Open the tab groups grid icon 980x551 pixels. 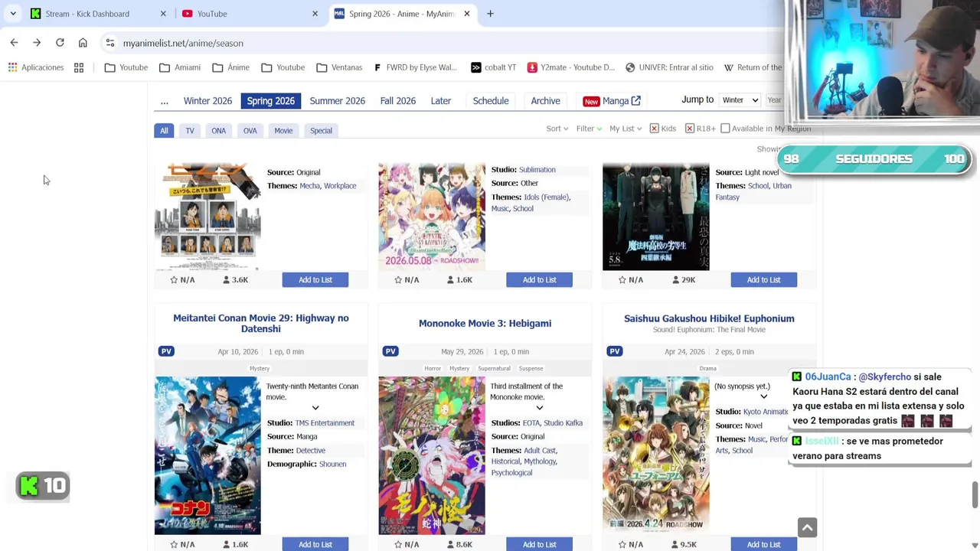[79, 67]
